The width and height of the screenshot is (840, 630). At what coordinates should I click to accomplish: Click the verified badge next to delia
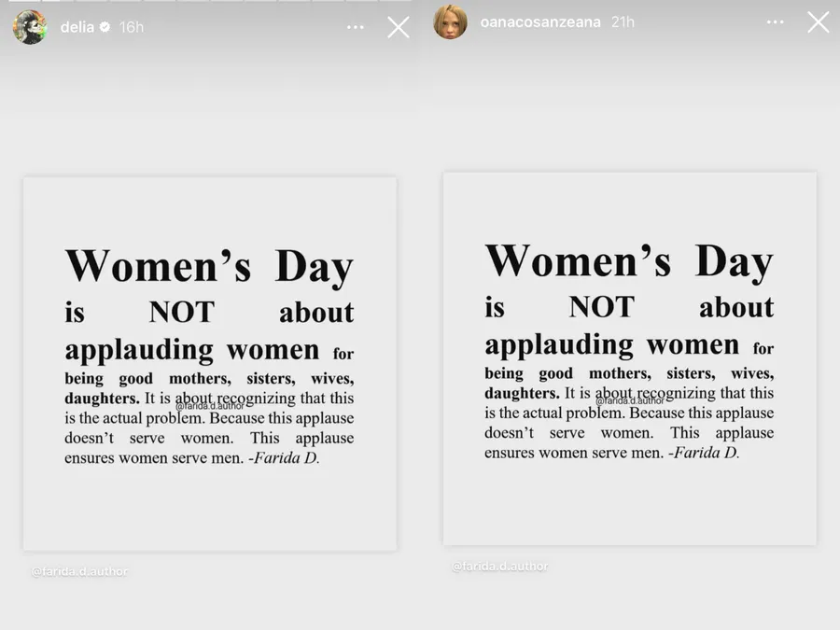[105, 27]
